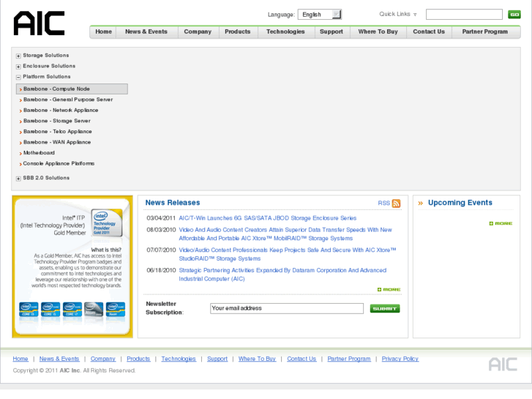This screenshot has width=532, height=399.
Task: Click the AIC logo in the header
Action: 39,23
